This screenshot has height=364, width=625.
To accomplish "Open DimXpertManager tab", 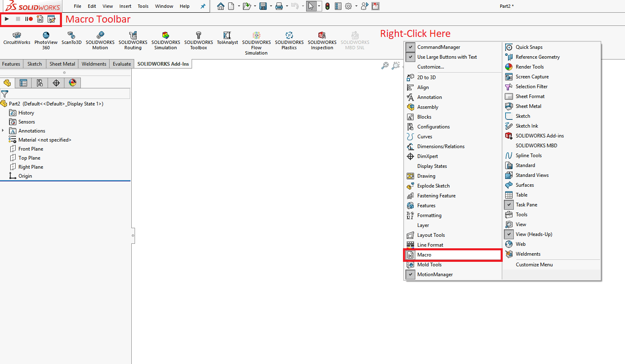I will point(56,83).
